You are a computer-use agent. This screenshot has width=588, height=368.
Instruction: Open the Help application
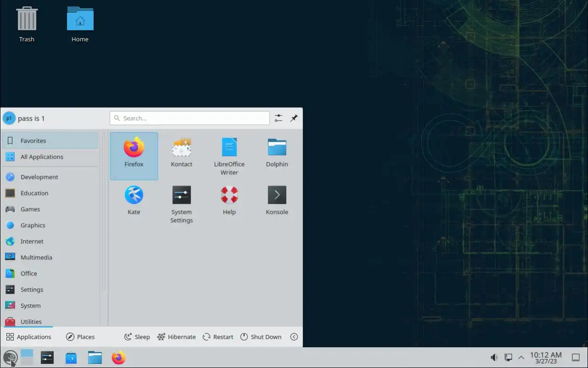point(229,204)
